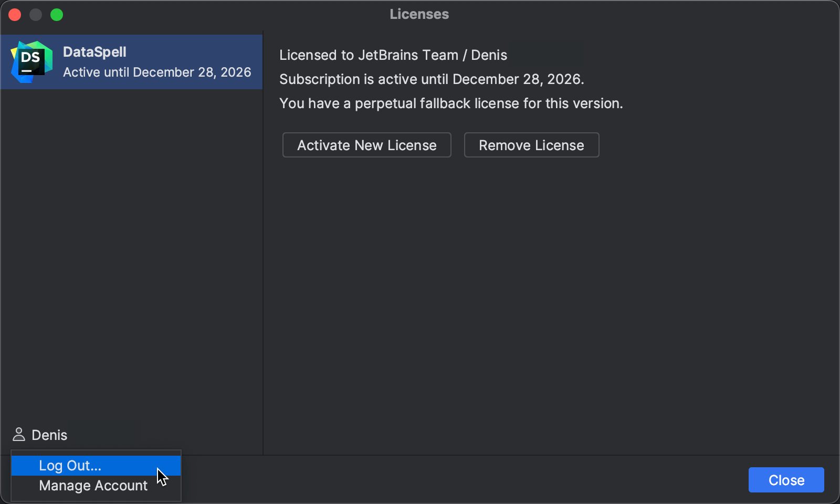
Task: Click the Licenses dialog title
Action: pyautogui.click(x=419, y=14)
